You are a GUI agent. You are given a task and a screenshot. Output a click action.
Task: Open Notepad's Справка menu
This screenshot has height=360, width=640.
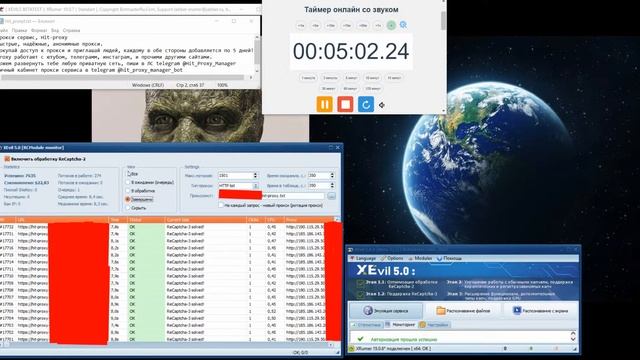click(x=71, y=30)
